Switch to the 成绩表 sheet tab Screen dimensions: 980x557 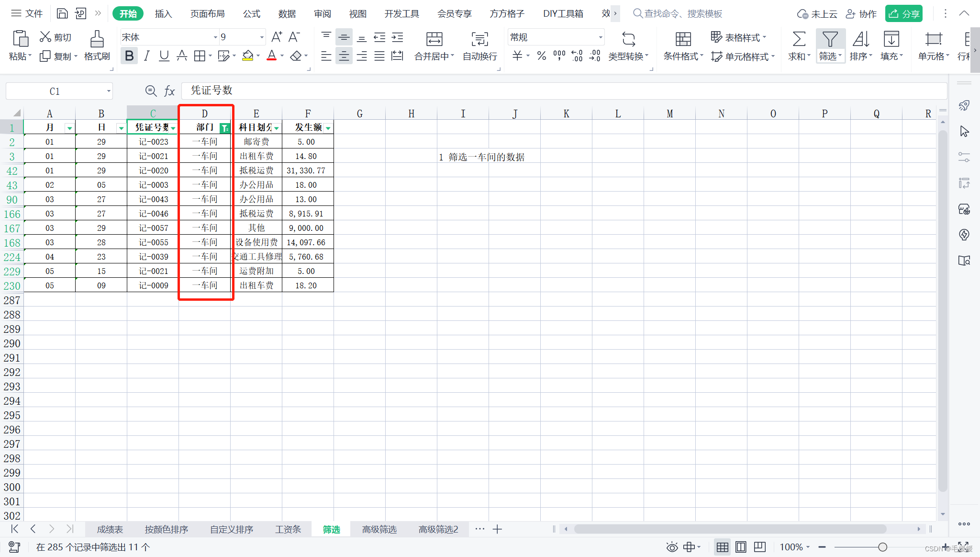point(110,529)
